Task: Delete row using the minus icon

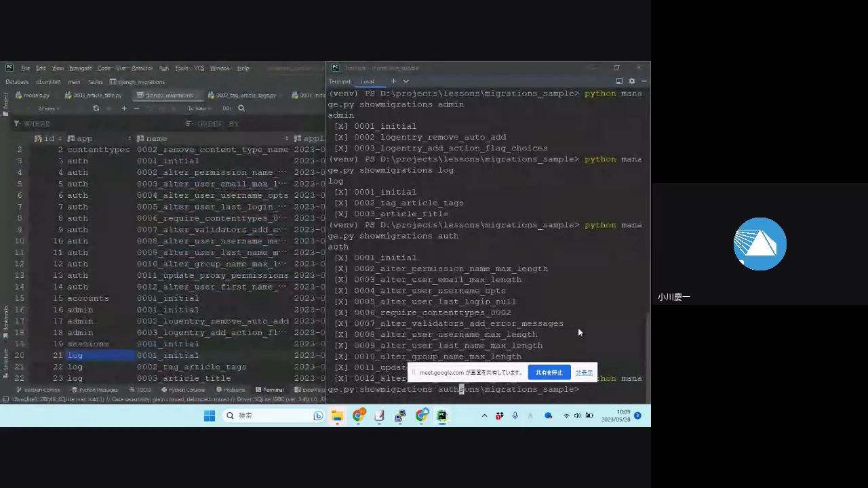Action: (x=136, y=108)
